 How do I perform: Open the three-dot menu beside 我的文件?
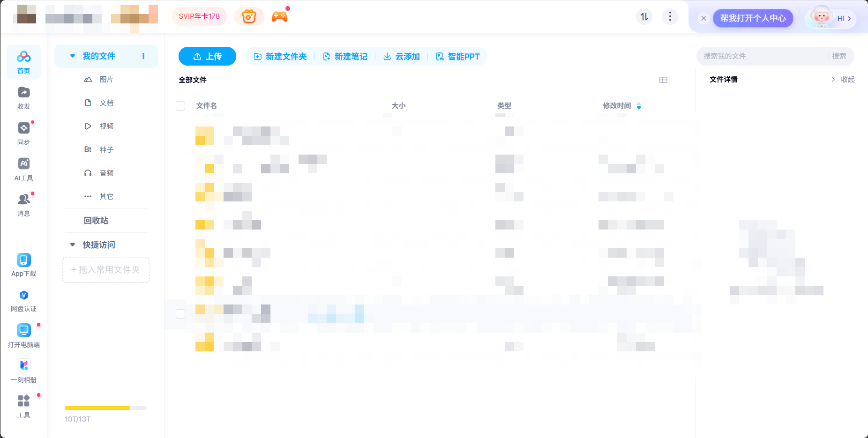[143, 56]
